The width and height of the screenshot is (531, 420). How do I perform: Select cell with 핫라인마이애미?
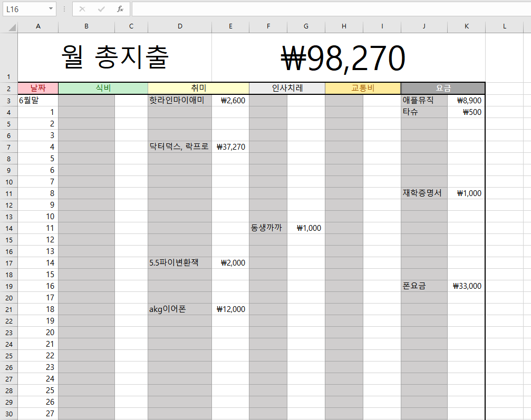point(180,101)
